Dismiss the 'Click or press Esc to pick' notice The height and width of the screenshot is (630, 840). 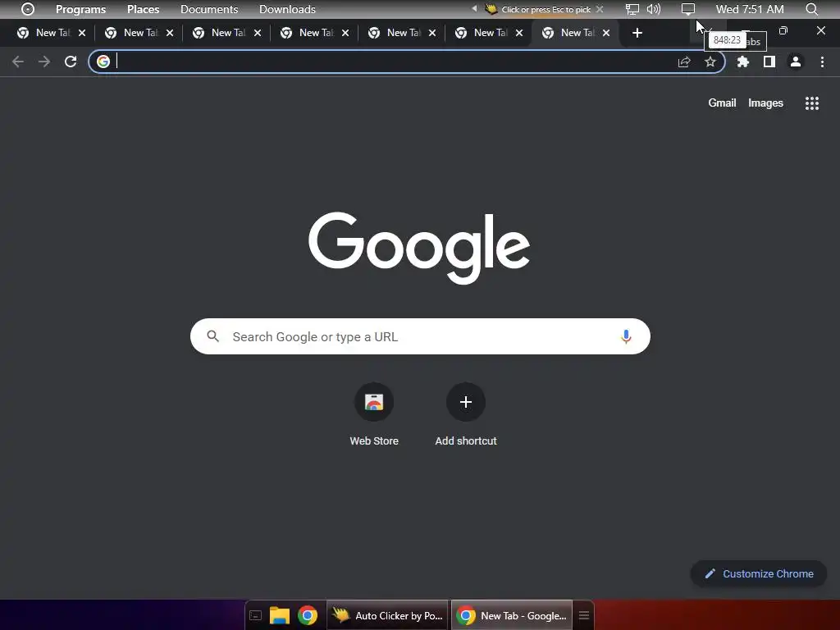coord(600,9)
